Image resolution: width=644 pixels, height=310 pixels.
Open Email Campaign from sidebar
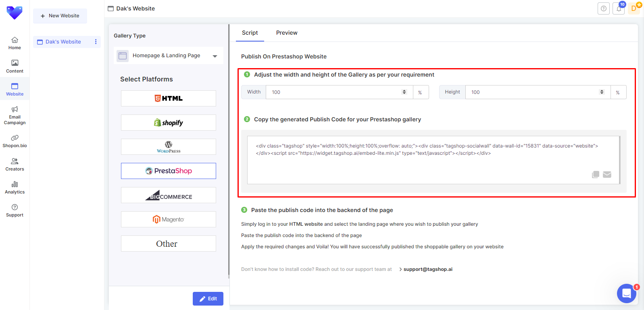pos(15,115)
